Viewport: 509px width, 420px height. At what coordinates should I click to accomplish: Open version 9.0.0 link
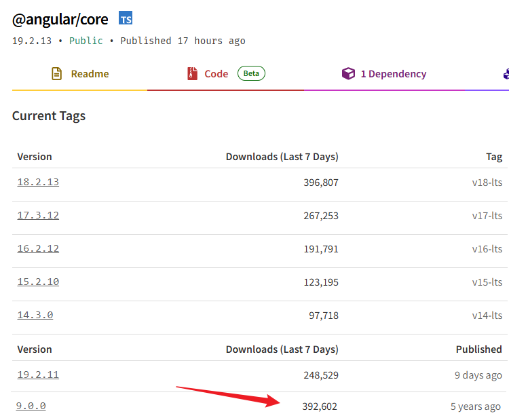click(x=31, y=406)
